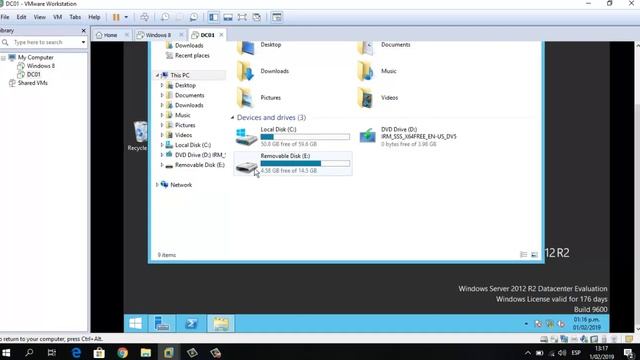Open the Help menu
Image resolution: width=640 pixels, height=360 pixels.
(x=94, y=17)
